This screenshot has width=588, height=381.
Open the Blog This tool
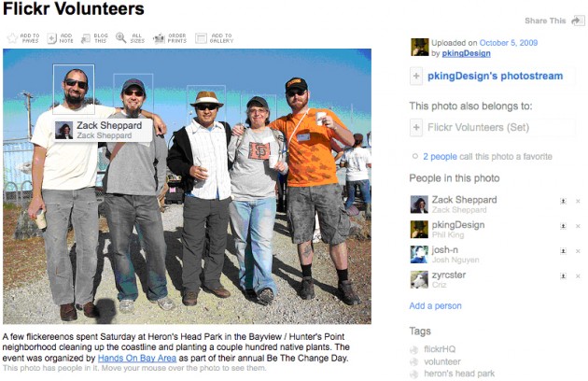[86, 38]
